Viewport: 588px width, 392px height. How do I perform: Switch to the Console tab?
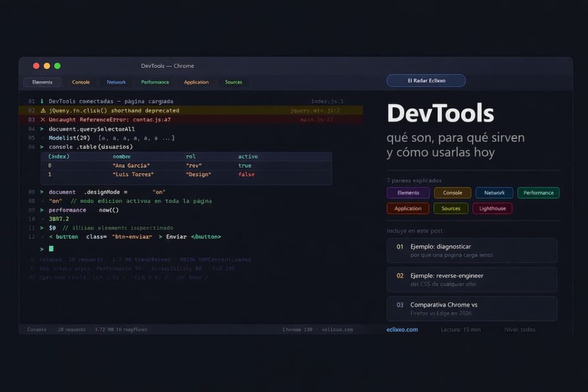pyautogui.click(x=81, y=82)
